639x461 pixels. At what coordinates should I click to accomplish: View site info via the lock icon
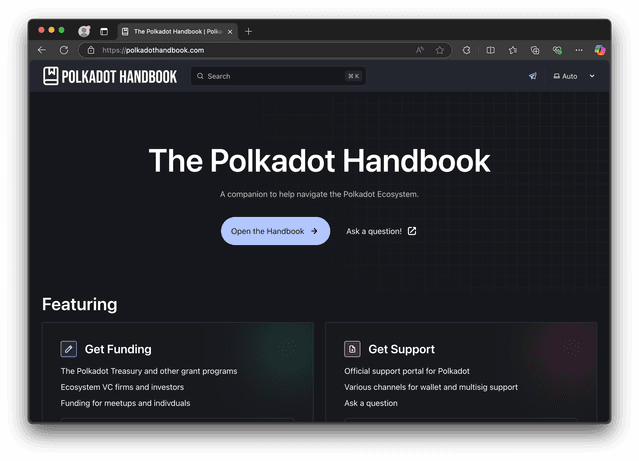pos(91,50)
